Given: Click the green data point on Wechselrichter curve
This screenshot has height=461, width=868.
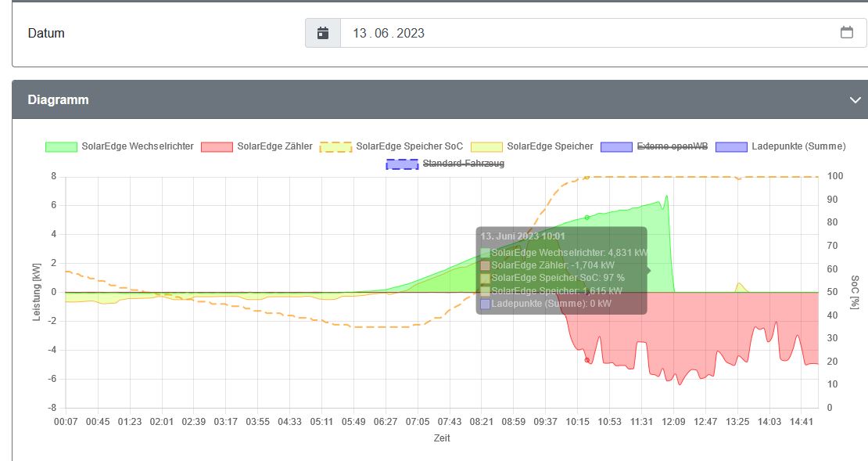Looking at the screenshot, I should [x=587, y=218].
